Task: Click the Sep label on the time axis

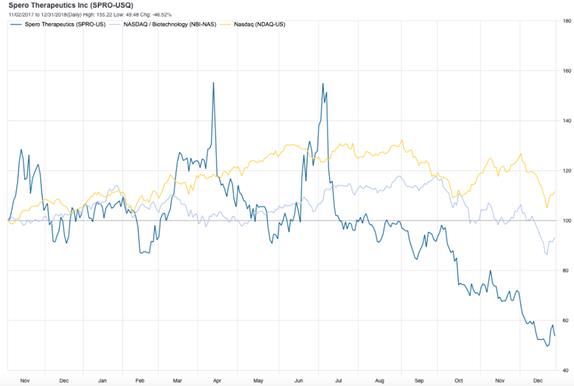Action: [x=419, y=381]
